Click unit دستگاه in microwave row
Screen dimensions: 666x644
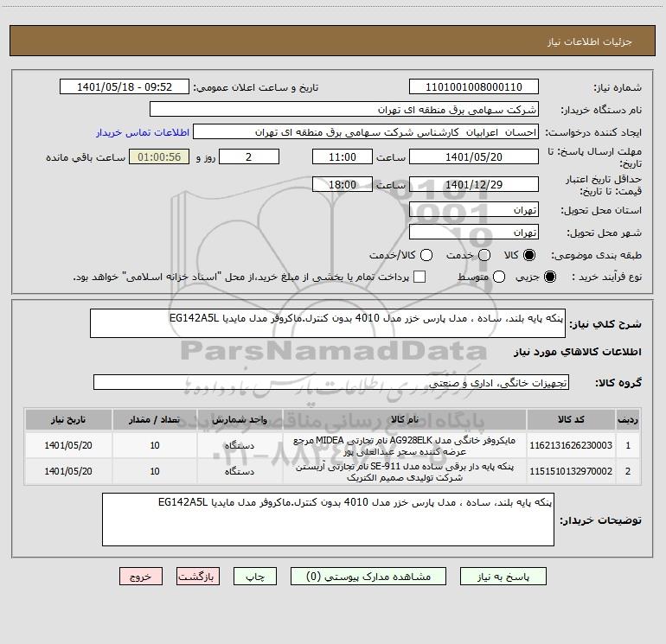(240, 446)
